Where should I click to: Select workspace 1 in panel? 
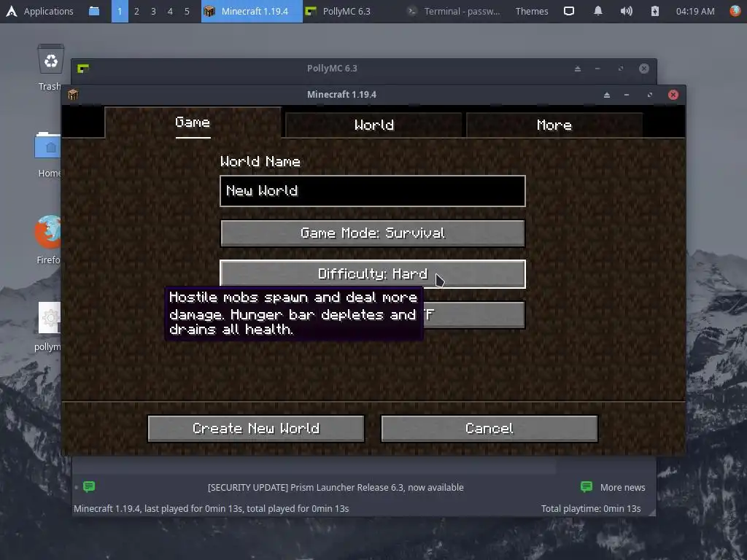click(120, 11)
